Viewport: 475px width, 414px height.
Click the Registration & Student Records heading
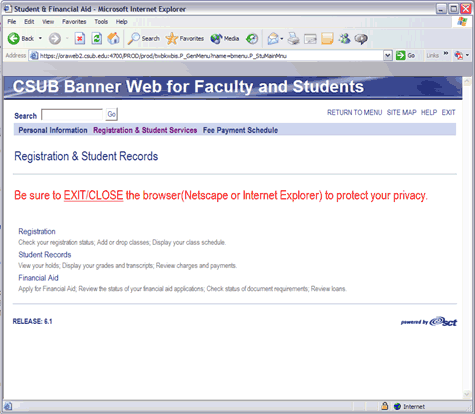(86, 156)
